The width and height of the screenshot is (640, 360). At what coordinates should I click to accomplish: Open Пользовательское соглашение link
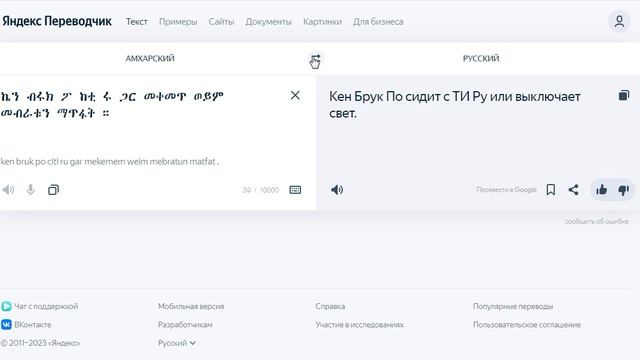pos(527,324)
